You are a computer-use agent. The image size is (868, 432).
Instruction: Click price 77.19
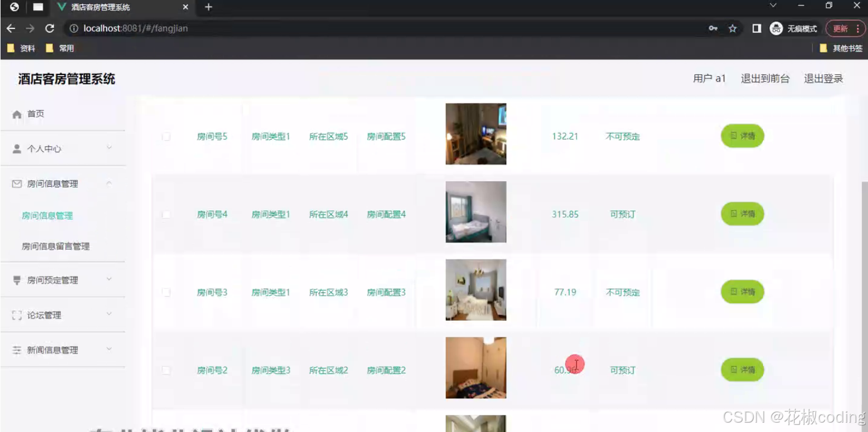[565, 292]
